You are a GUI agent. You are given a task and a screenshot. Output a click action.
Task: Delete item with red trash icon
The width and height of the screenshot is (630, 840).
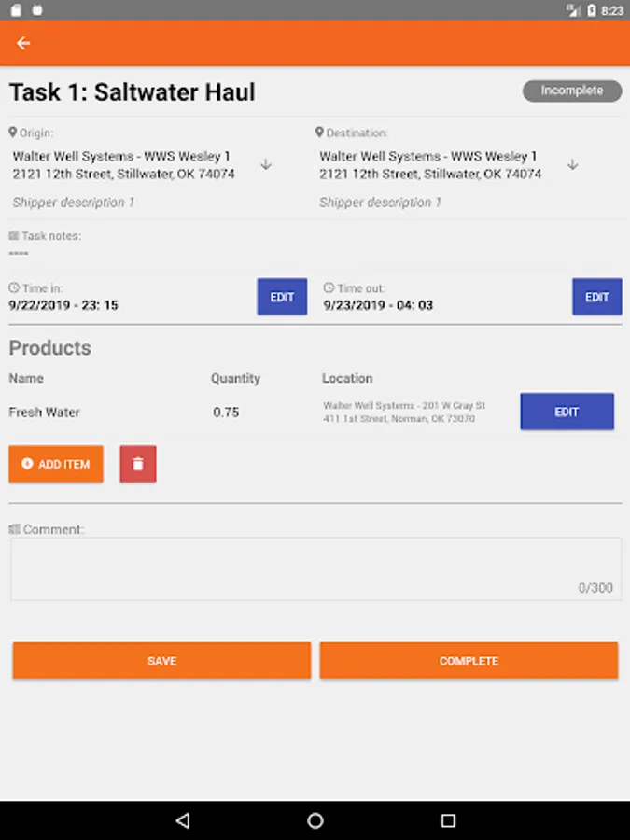138,464
